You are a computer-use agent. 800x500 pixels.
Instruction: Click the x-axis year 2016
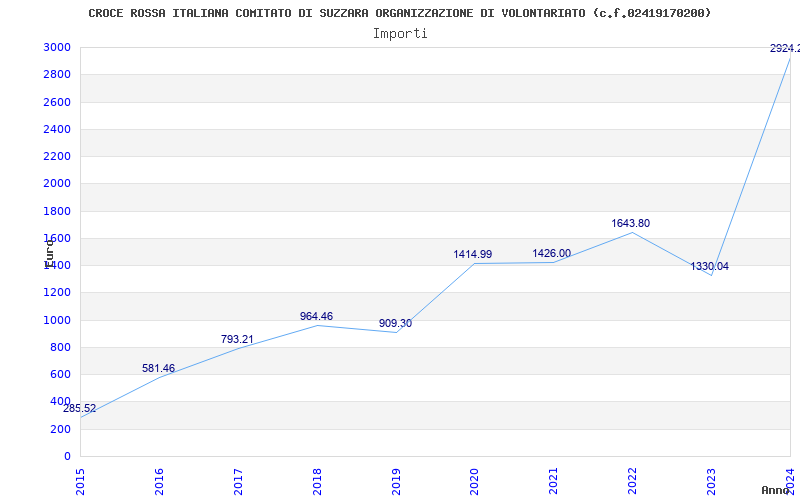[x=159, y=482]
